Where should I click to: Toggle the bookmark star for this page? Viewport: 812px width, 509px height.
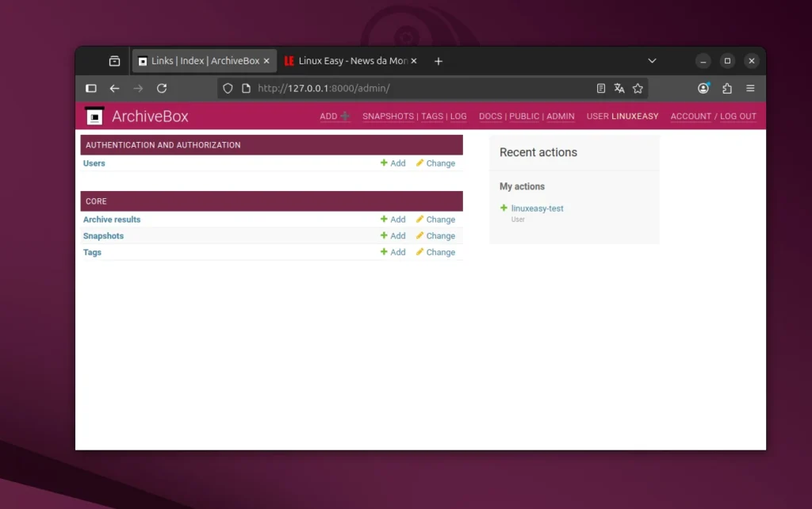(x=638, y=88)
